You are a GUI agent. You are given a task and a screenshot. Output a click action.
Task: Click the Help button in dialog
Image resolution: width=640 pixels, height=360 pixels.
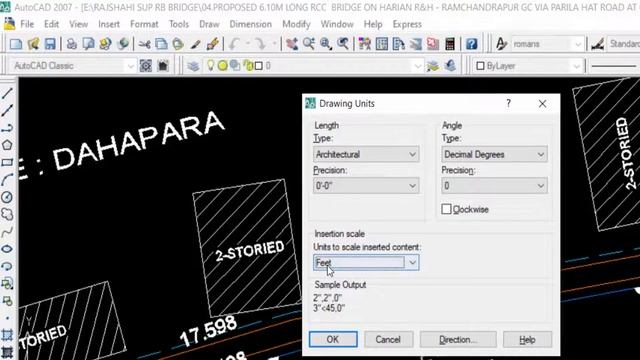pyautogui.click(x=527, y=339)
